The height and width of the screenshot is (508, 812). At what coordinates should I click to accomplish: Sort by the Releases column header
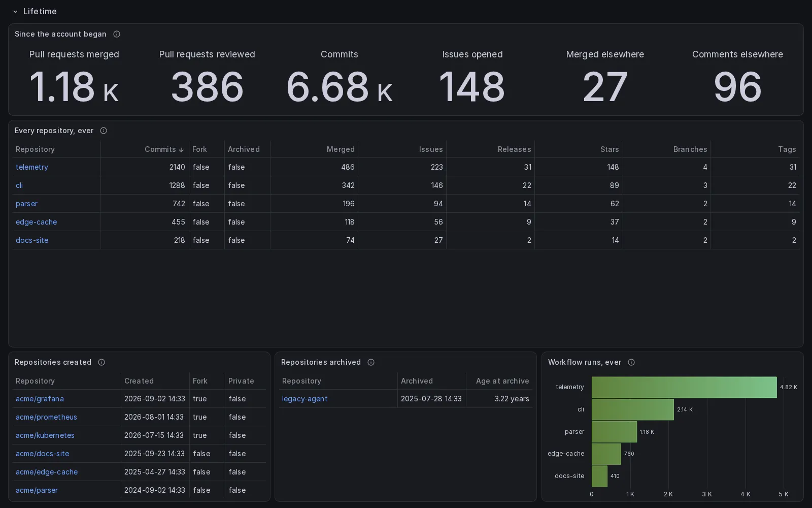coord(514,149)
